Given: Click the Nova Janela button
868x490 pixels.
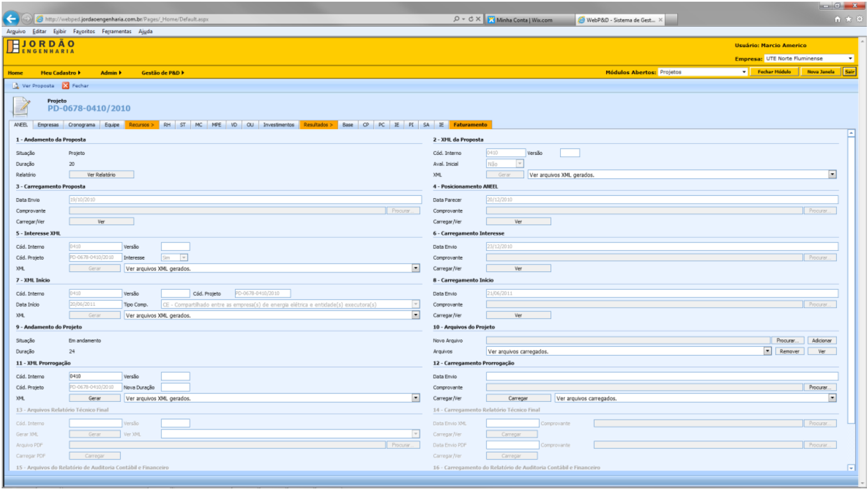Looking at the screenshot, I should click(x=820, y=72).
